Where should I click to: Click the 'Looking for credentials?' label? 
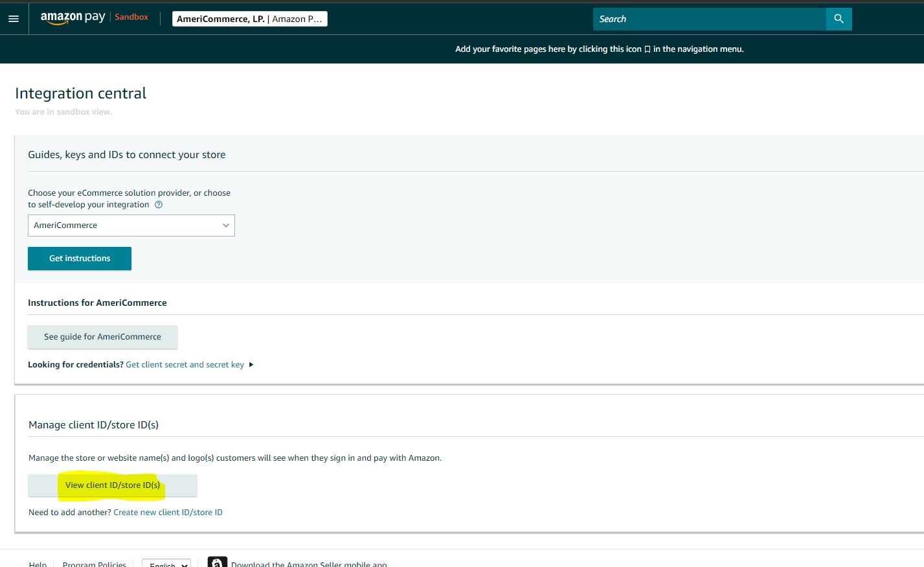pos(76,365)
